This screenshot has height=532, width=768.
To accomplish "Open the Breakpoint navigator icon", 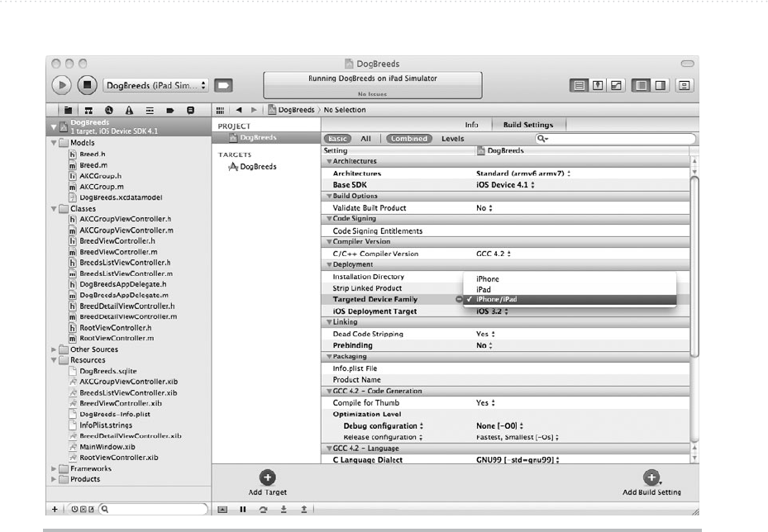I will 170,110.
